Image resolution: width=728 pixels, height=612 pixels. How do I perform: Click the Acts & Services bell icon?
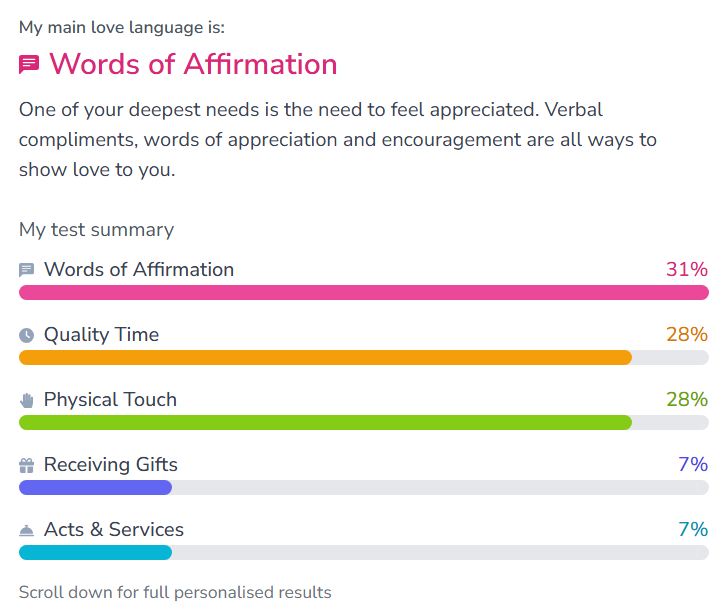[x=27, y=530]
